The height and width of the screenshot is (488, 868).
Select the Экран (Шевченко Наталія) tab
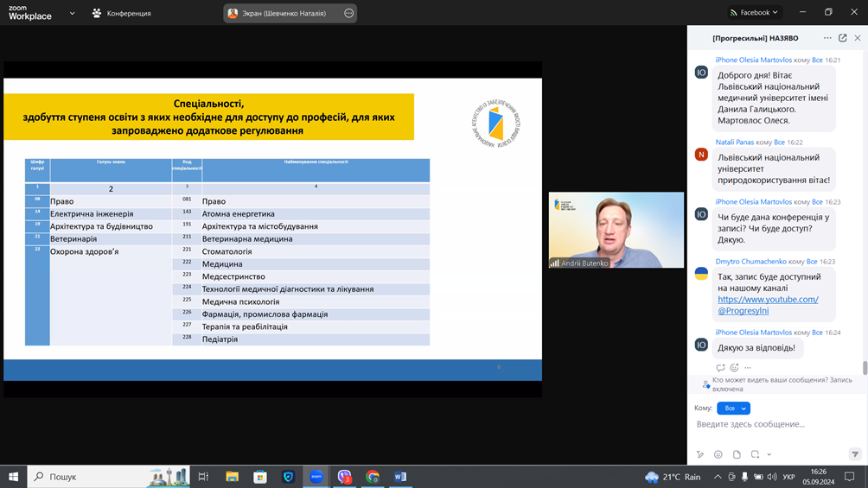coord(283,13)
